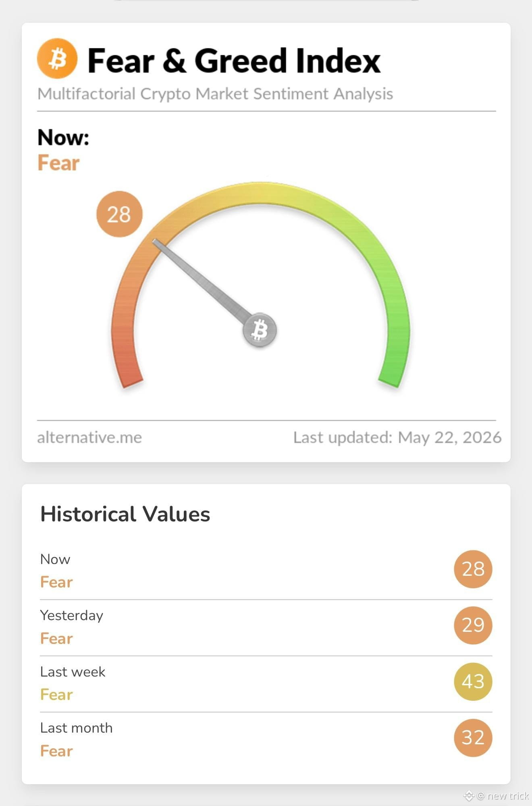
Task: Click the Last updated May 22, 2026 text
Action: click(397, 437)
